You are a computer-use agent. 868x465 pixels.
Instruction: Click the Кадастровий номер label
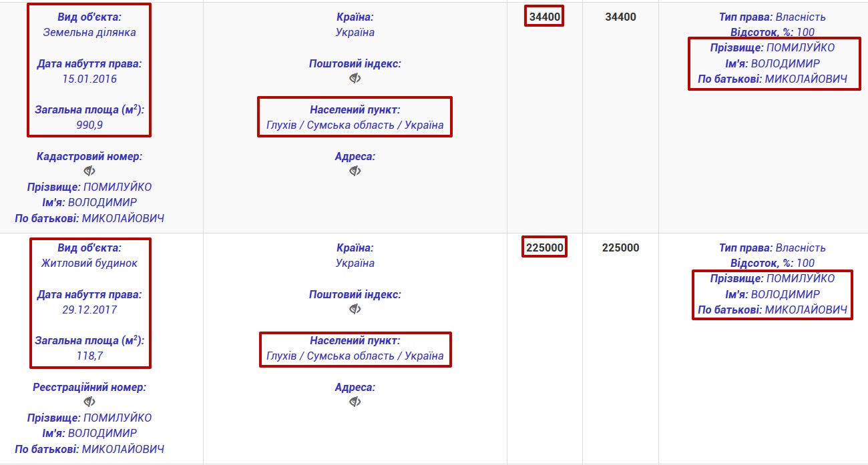click(89, 156)
